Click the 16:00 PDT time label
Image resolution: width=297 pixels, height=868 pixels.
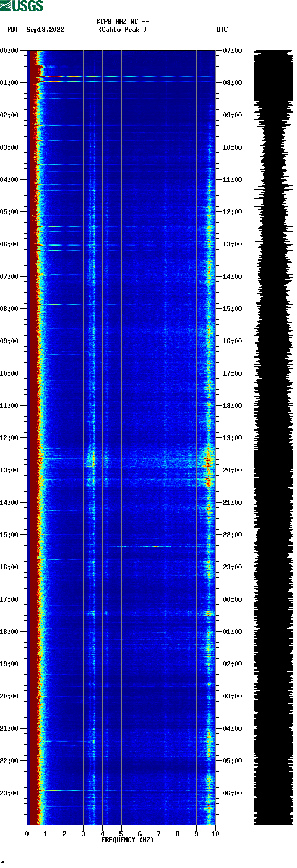(x=9, y=567)
